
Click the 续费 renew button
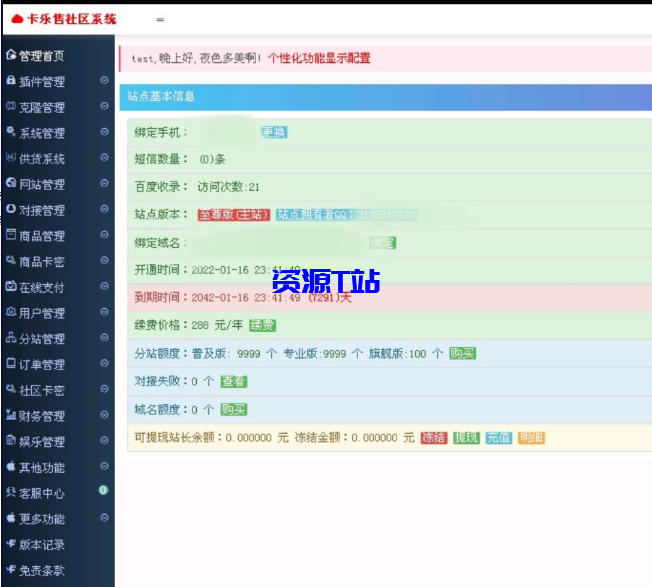[262, 325]
